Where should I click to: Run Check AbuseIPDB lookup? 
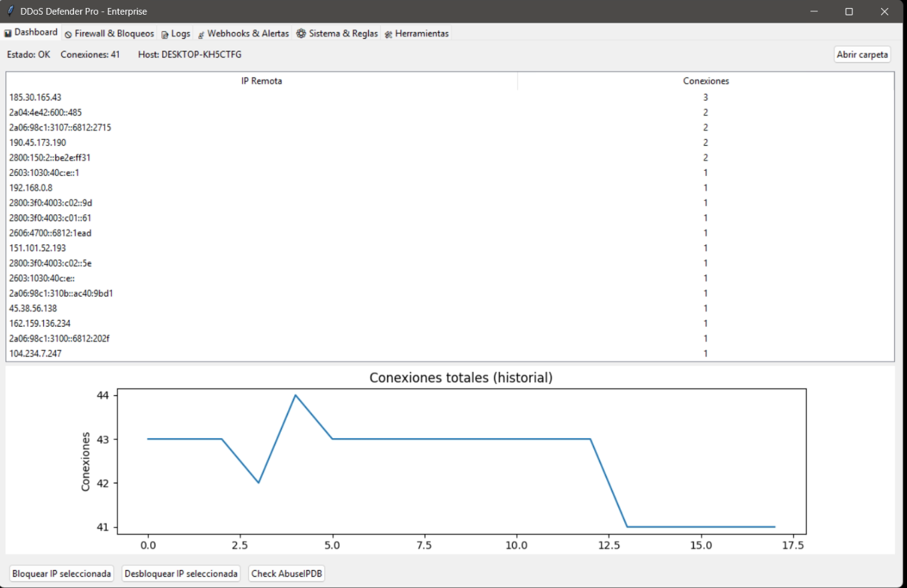287,573
